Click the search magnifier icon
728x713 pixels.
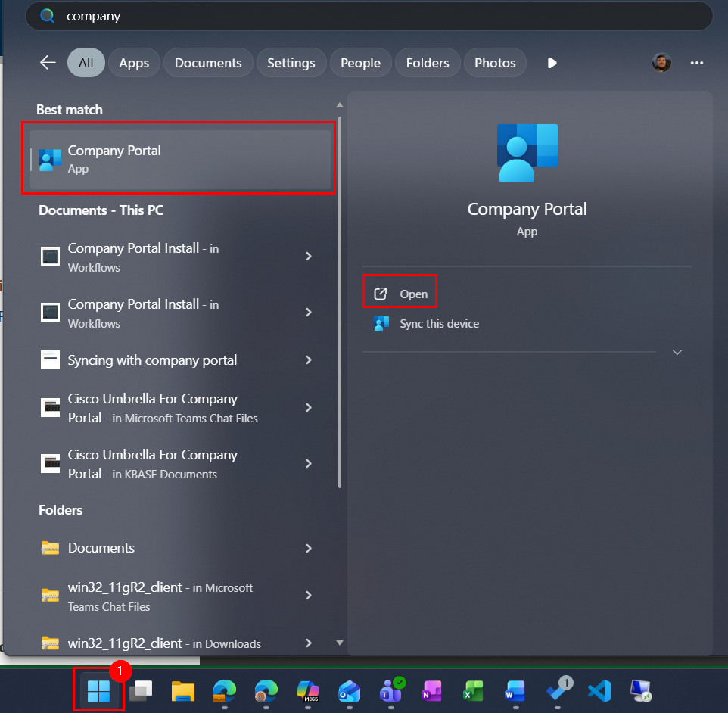pos(48,16)
